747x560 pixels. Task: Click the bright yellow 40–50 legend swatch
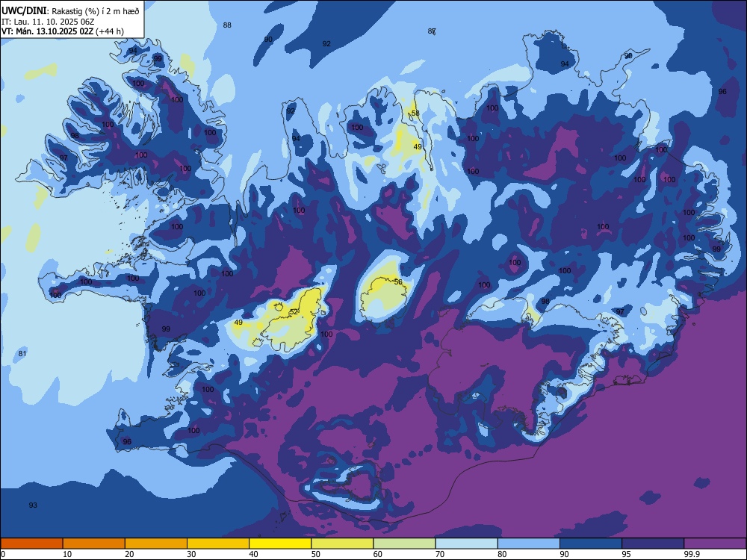[280, 544]
